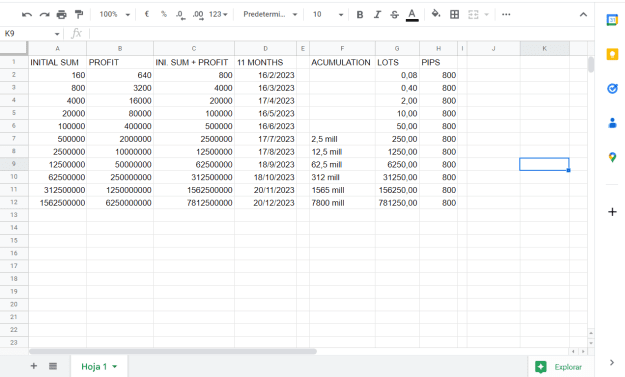Decrease decimal places

point(181,15)
